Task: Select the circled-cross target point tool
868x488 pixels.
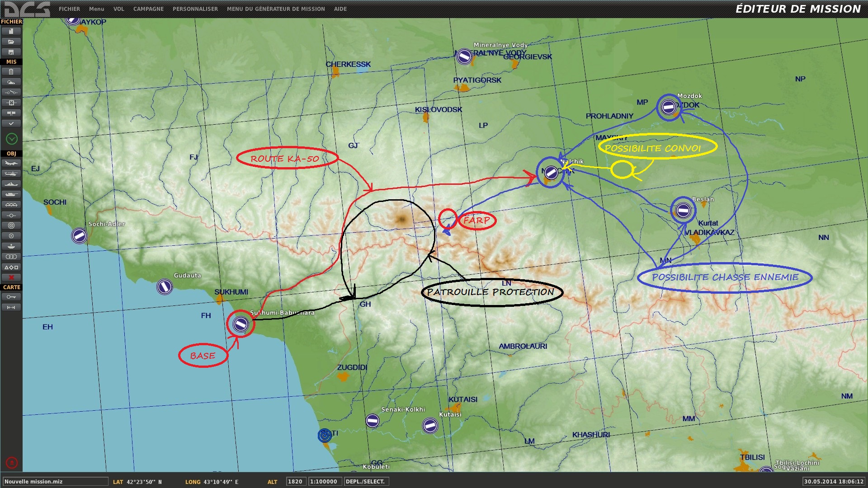Action: [x=11, y=236]
